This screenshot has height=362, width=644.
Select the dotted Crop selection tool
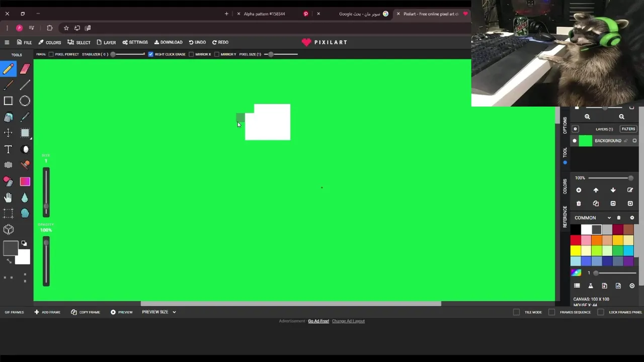[x=8, y=214]
